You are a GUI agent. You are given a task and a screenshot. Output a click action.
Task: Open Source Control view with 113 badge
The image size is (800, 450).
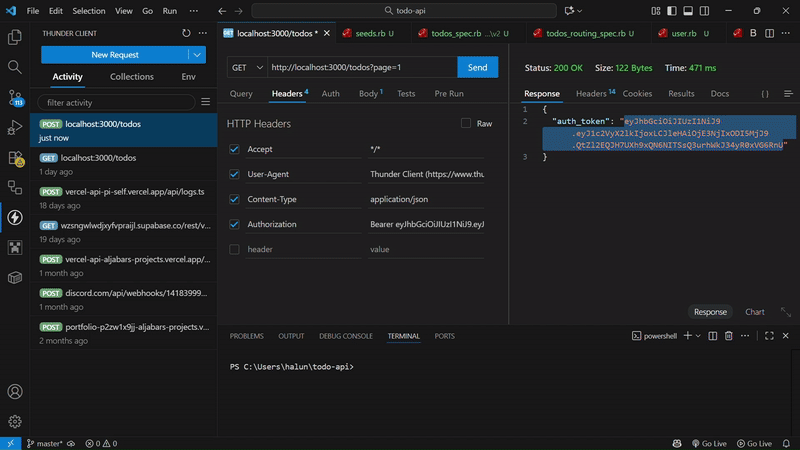tap(15, 97)
